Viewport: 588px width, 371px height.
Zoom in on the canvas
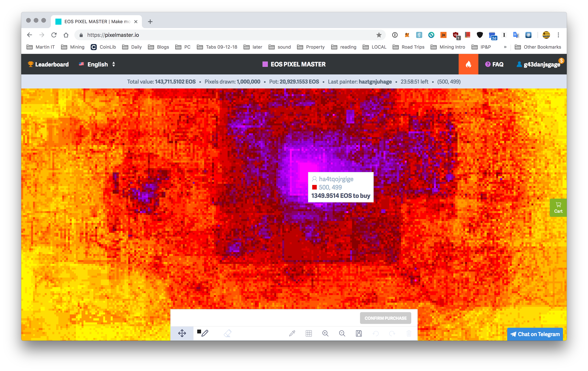tap(325, 333)
